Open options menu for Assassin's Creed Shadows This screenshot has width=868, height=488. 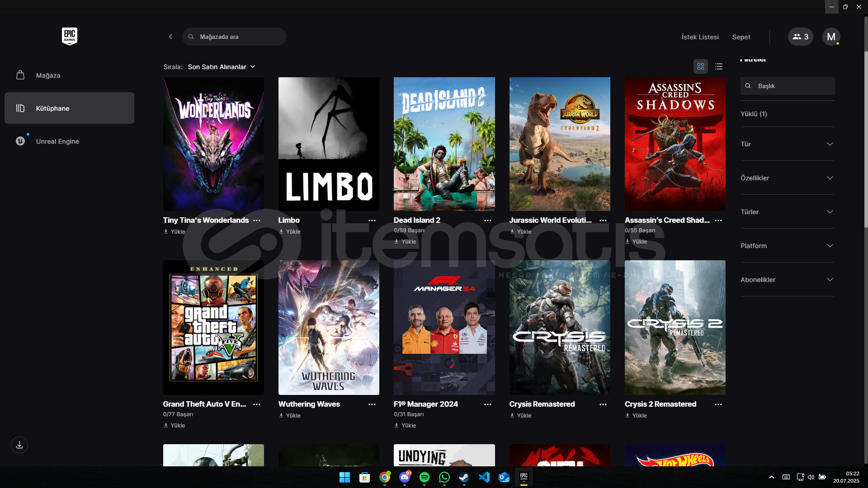pos(718,221)
